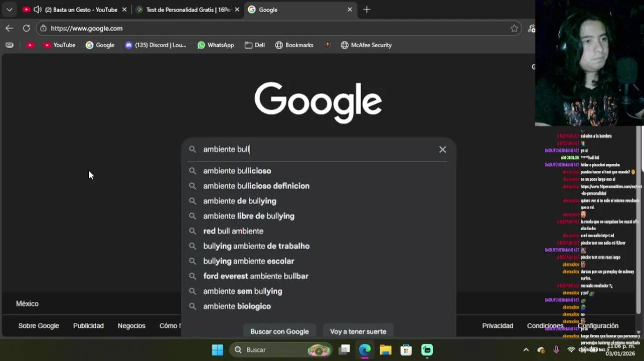This screenshot has width=644, height=361.
Task: Open the Dell bookmarks folder
Action: 255,45
